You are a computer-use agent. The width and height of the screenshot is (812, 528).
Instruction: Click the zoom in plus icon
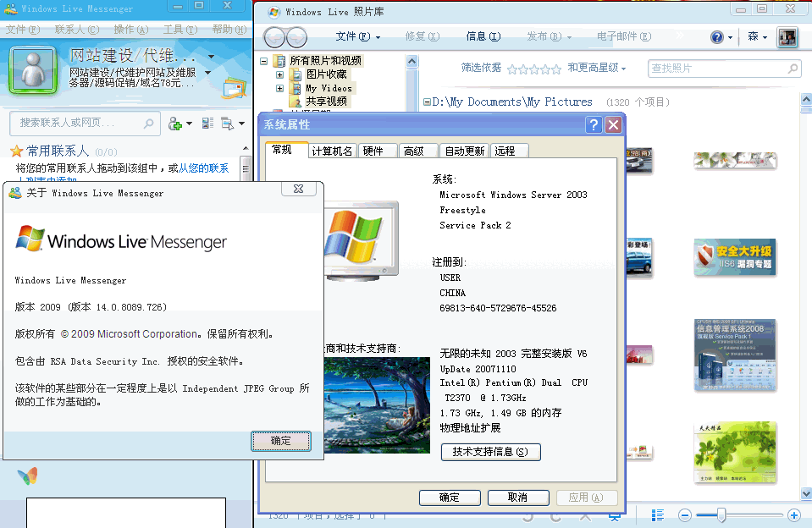(793, 515)
